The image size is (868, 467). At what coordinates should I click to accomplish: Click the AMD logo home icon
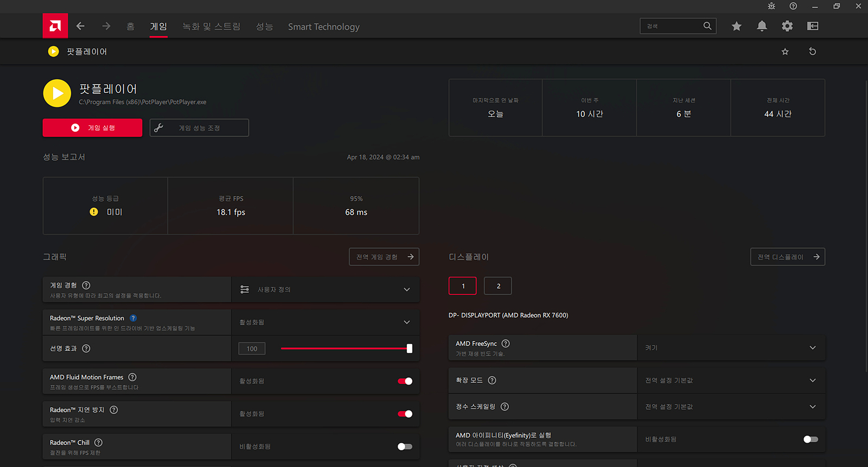pyautogui.click(x=55, y=26)
